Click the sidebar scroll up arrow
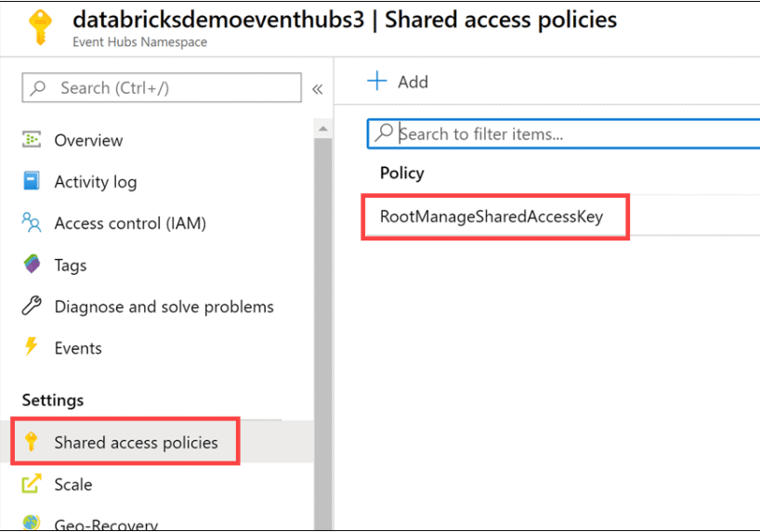The height and width of the screenshot is (532, 760). (323, 128)
